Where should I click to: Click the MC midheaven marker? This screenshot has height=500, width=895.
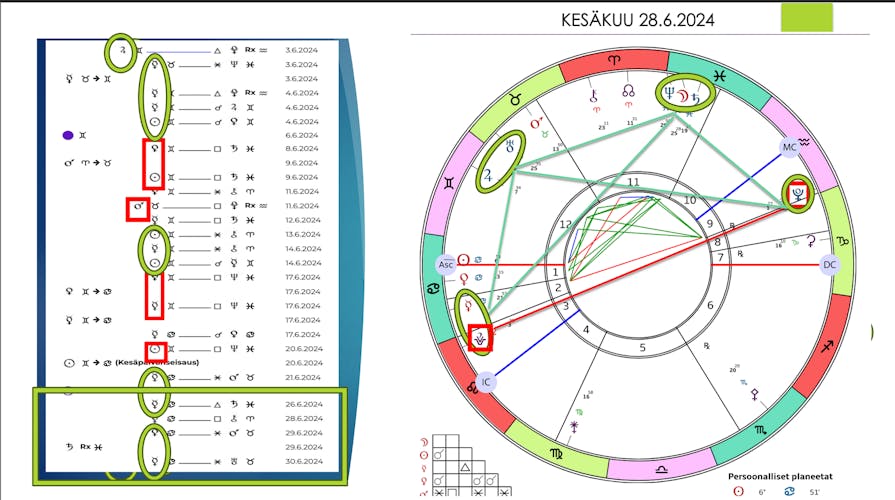[x=791, y=147]
